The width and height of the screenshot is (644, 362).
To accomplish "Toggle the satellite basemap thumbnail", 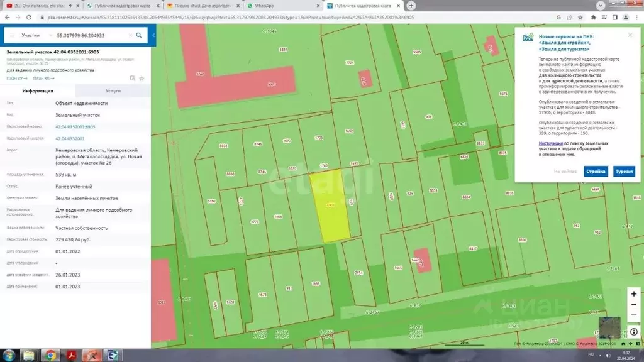I will point(609,327).
